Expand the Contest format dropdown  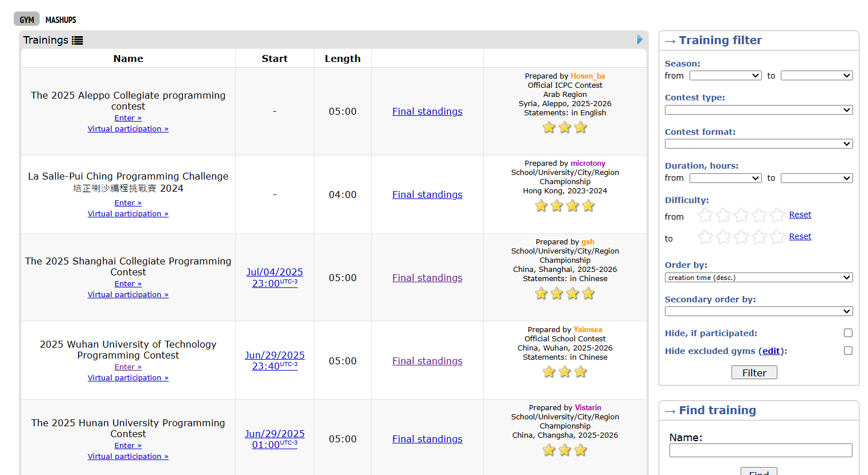pyautogui.click(x=758, y=144)
